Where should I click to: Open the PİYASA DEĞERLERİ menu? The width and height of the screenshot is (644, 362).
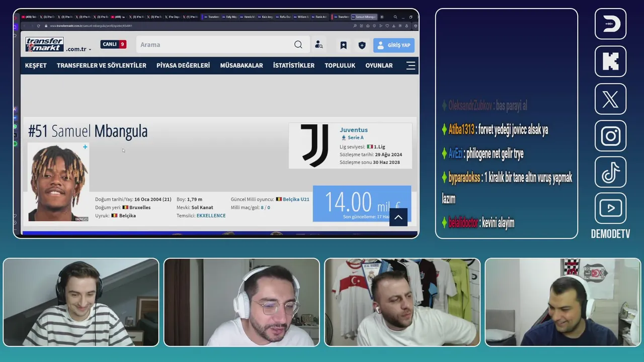183,65
